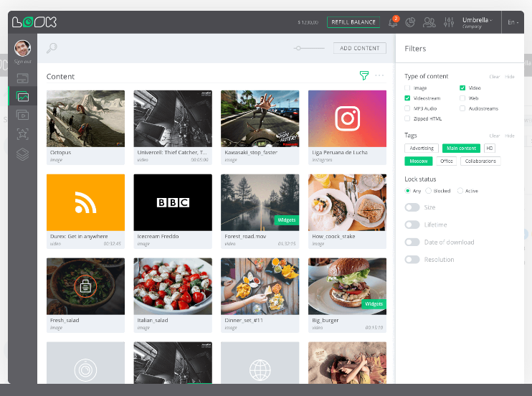This screenshot has width=532, height=396.
Task: Enable the Resolution filter toggle
Action: tap(412, 260)
